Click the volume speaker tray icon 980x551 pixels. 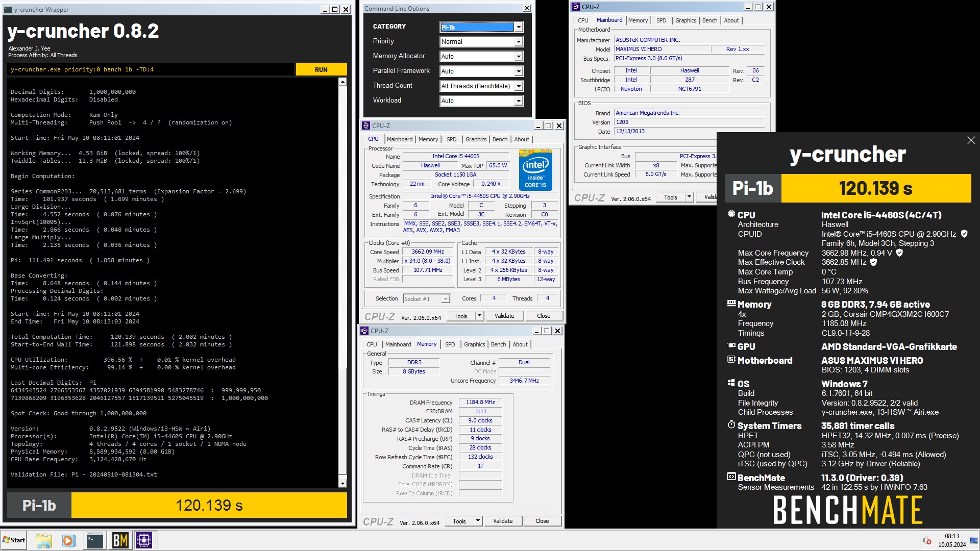click(x=927, y=540)
